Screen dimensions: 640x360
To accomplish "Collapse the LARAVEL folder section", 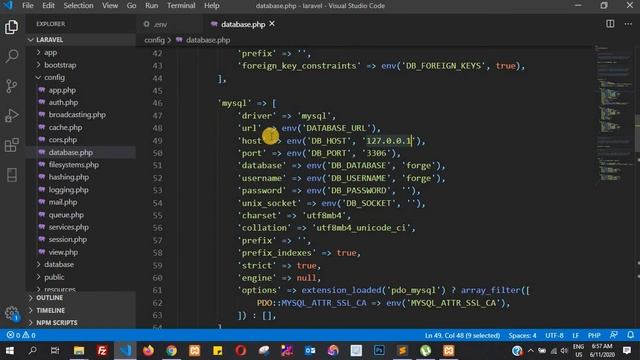I will pyautogui.click(x=81, y=40).
